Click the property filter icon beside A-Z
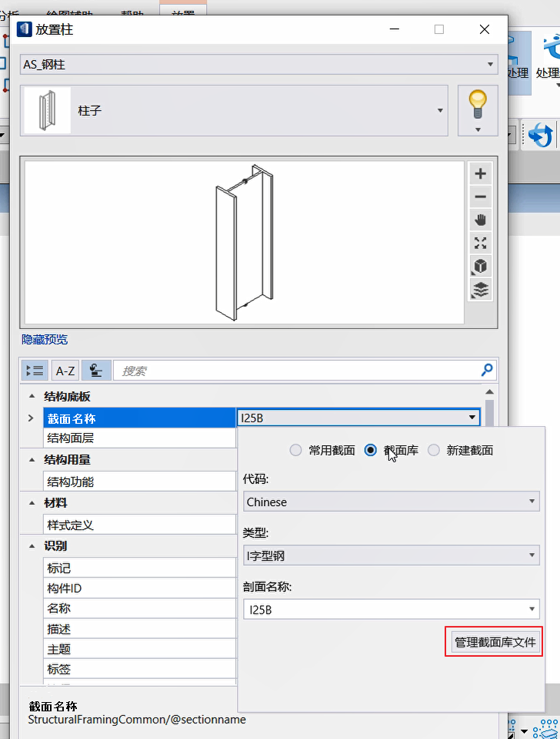560x739 pixels. coord(96,371)
